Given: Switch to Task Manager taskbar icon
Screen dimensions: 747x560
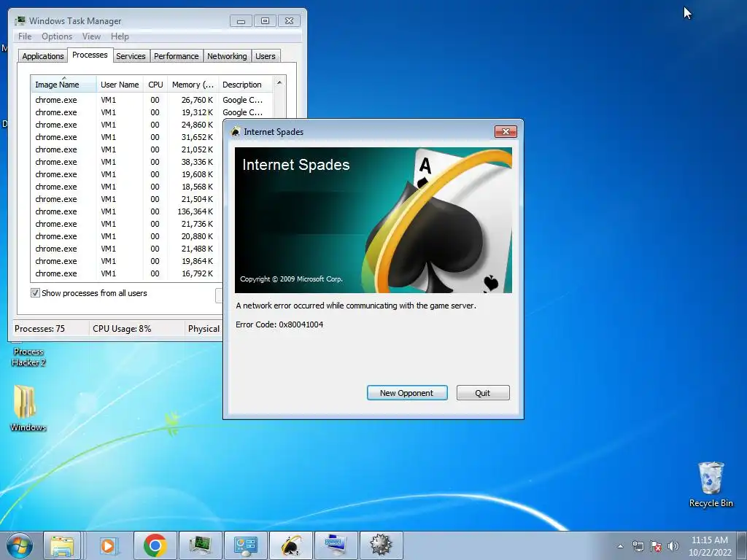Looking at the screenshot, I should (x=200, y=545).
